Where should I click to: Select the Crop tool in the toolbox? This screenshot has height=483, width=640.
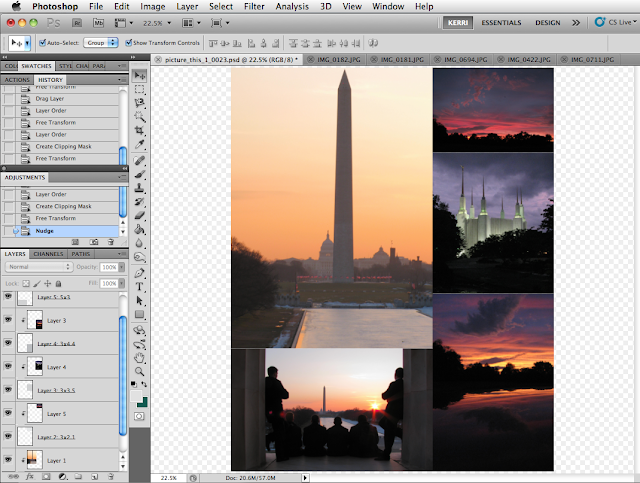(140, 131)
